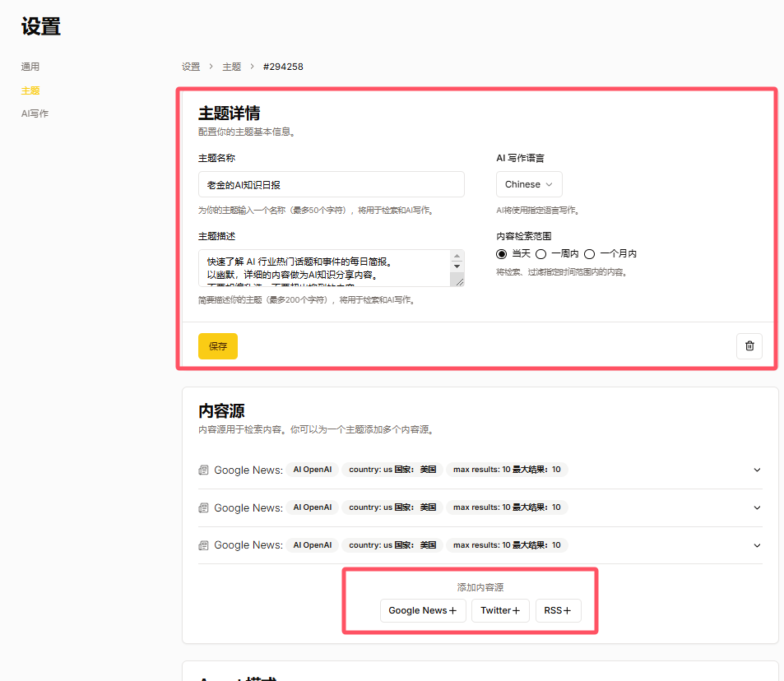Select the 一周内 search range radio

point(540,254)
